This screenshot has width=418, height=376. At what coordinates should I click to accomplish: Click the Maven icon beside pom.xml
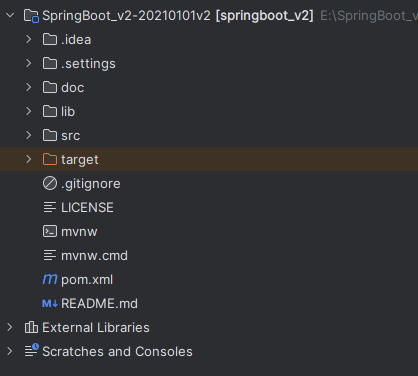(x=50, y=279)
